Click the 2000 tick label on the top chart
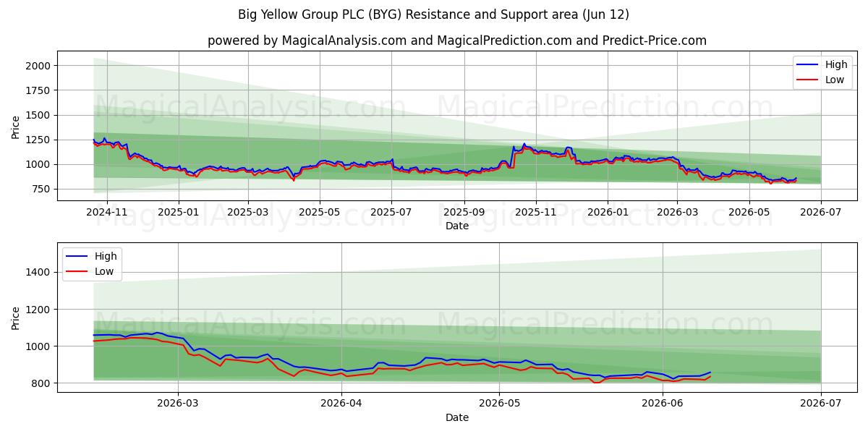This screenshot has width=868, height=434. coord(38,66)
